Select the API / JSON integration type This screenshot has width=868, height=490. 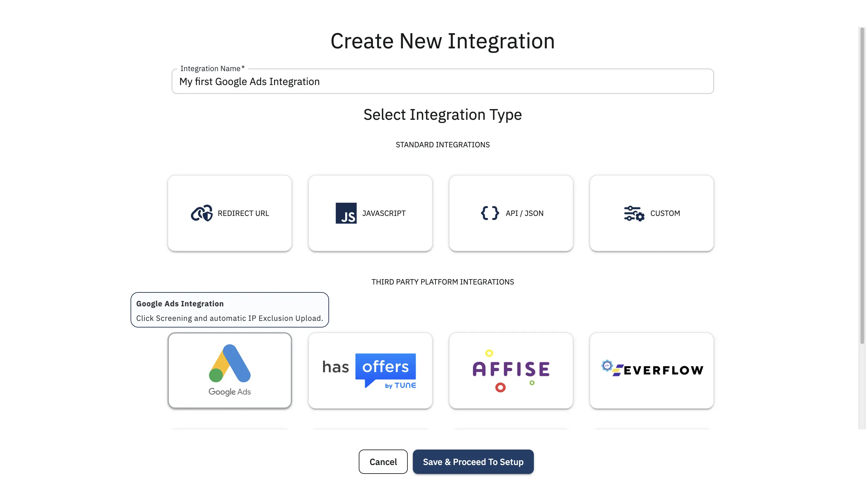[x=510, y=213]
